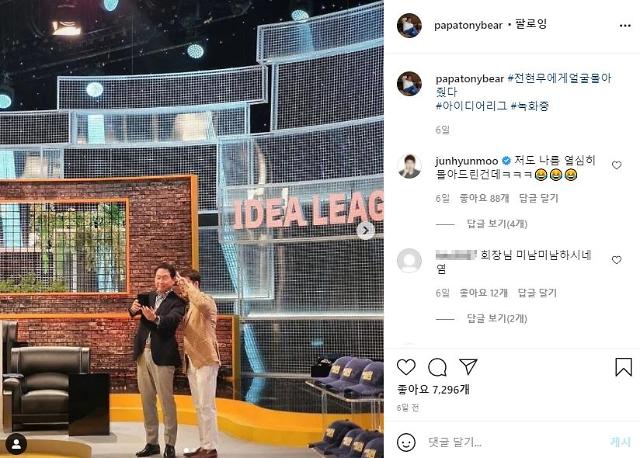
Task: Open hashtag #아이디어리그
Action: click(x=471, y=106)
